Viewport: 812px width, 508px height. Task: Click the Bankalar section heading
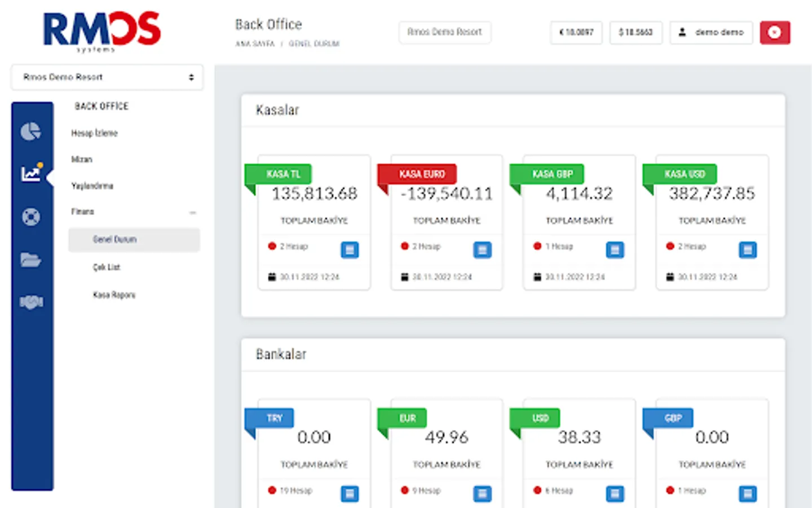tap(281, 354)
